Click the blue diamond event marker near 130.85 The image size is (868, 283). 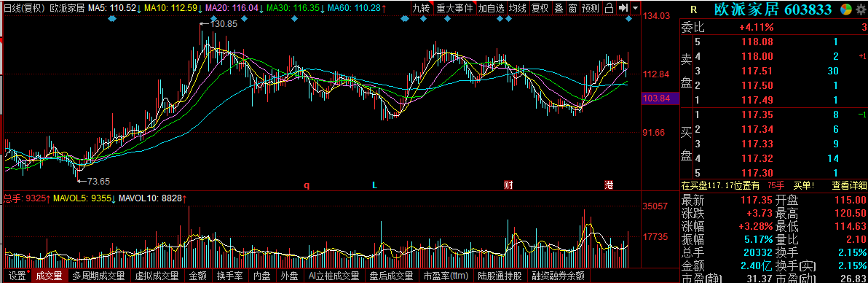point(213,19)
